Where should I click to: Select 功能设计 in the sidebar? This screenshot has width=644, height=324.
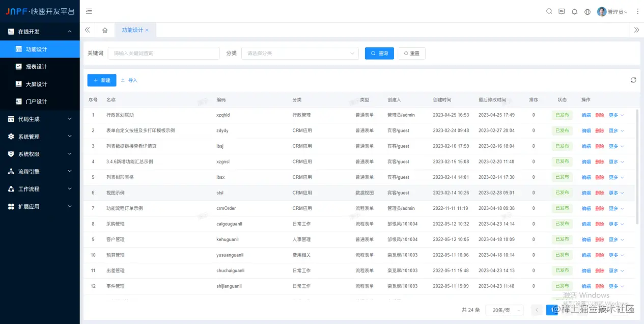click(40, 49)
